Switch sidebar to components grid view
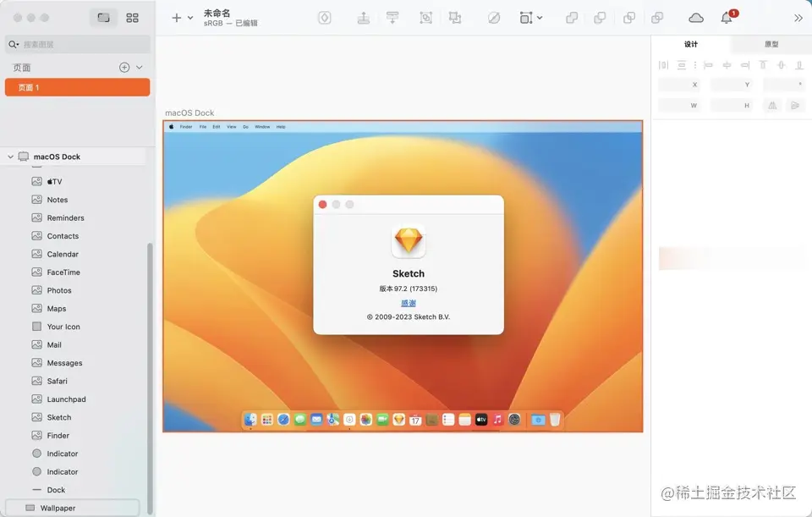Image resolution: width=812 pixels, height=517 pixels. tap(132, 18)
